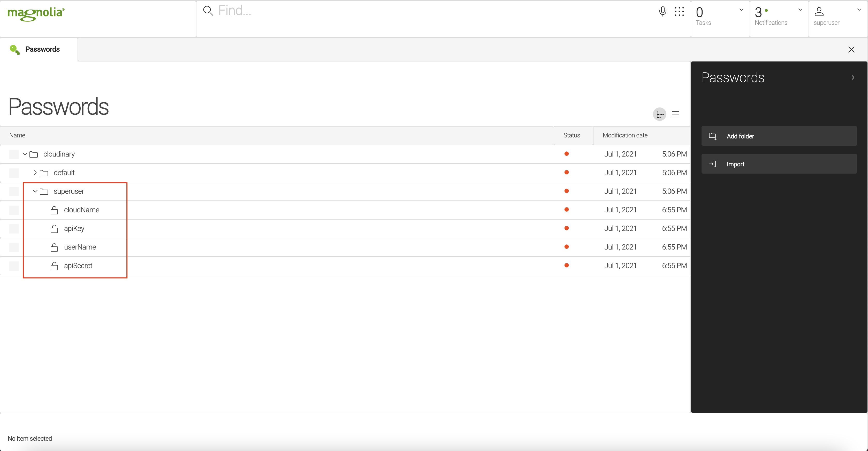Select the userName password entry
The image size is (868, 451).
[80, 247]
